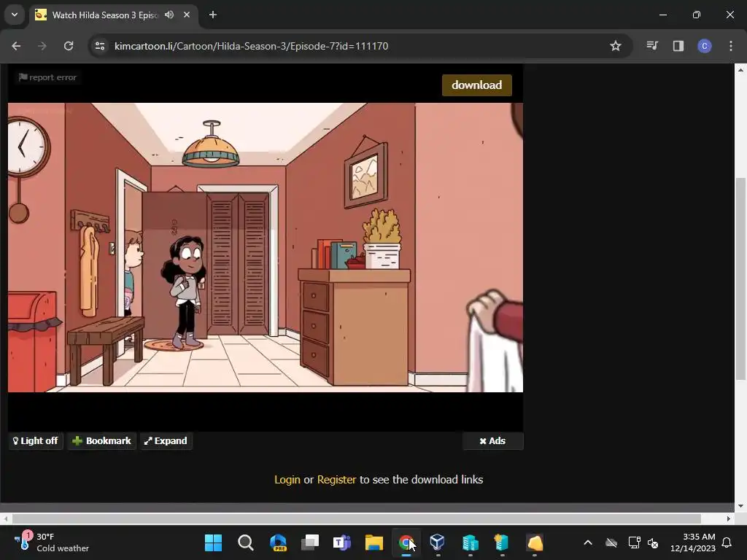Bookmark this tab with the star icon

click(616, 46)
